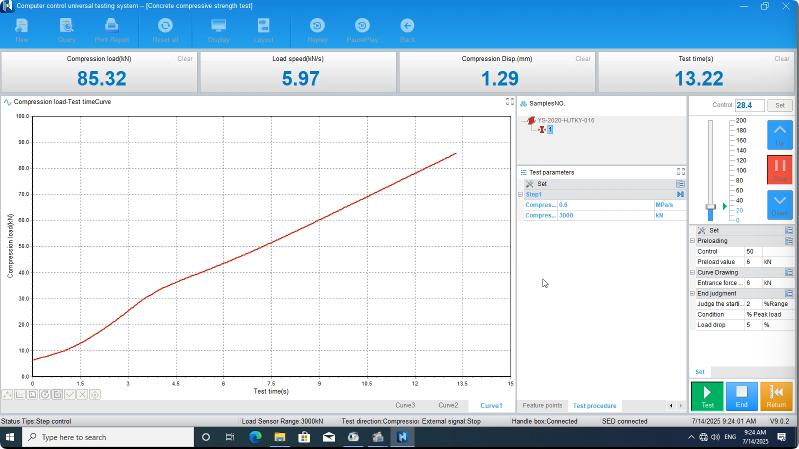Open the Layout toolbar icon
799x449 pixels.
pos(263,30)
